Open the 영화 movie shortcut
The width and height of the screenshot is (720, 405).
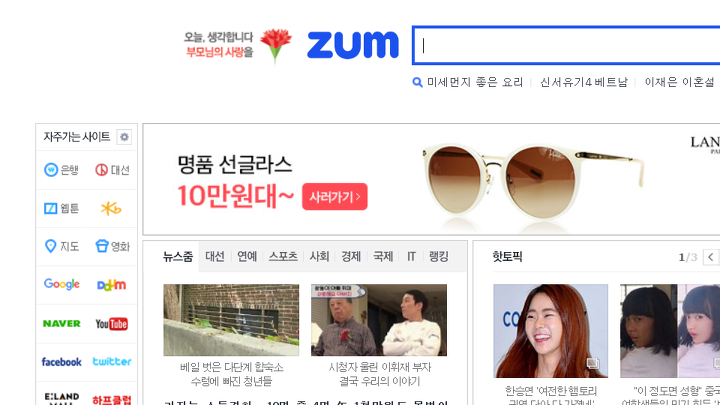pos(112,247)
